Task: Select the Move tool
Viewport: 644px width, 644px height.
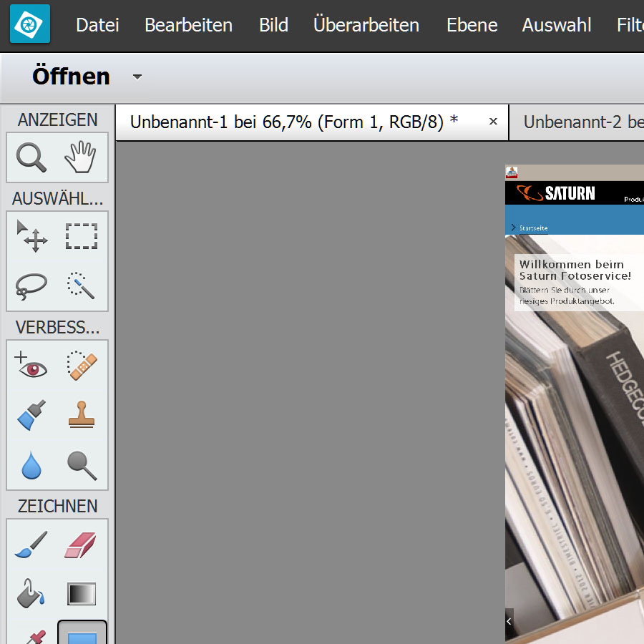Action: [x=31, y=236]
